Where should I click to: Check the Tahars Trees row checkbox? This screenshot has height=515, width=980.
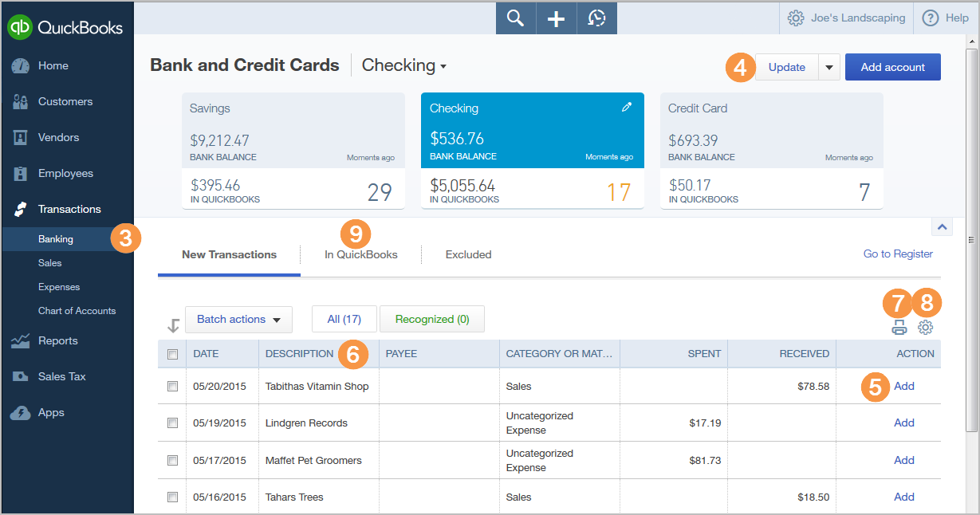coord(172,497)
